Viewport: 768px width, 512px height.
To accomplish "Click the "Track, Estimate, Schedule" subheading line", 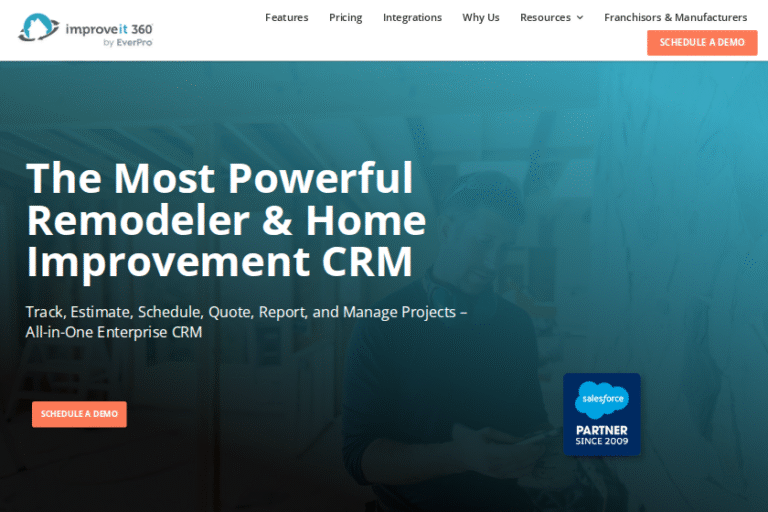I will [246, 312].
